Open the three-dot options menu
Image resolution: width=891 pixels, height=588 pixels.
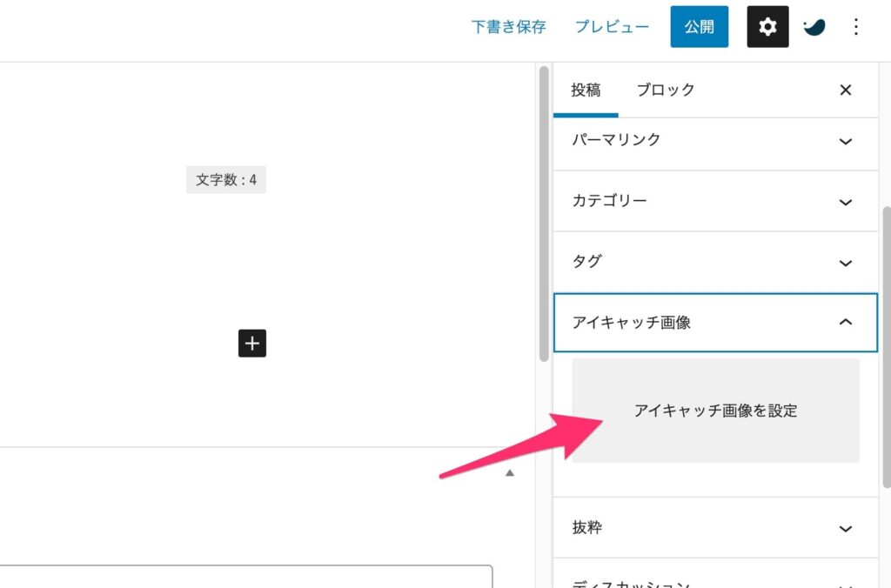point(856,27)
